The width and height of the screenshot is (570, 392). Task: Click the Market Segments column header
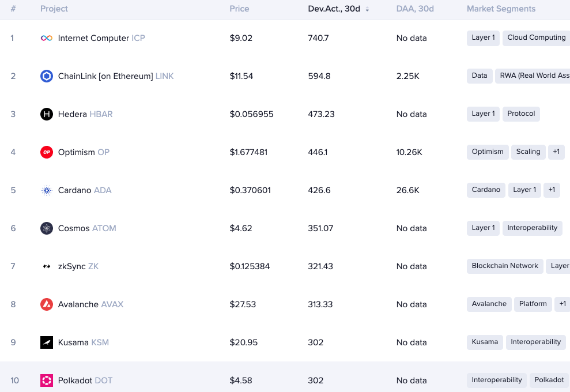[x=501, y=9]
